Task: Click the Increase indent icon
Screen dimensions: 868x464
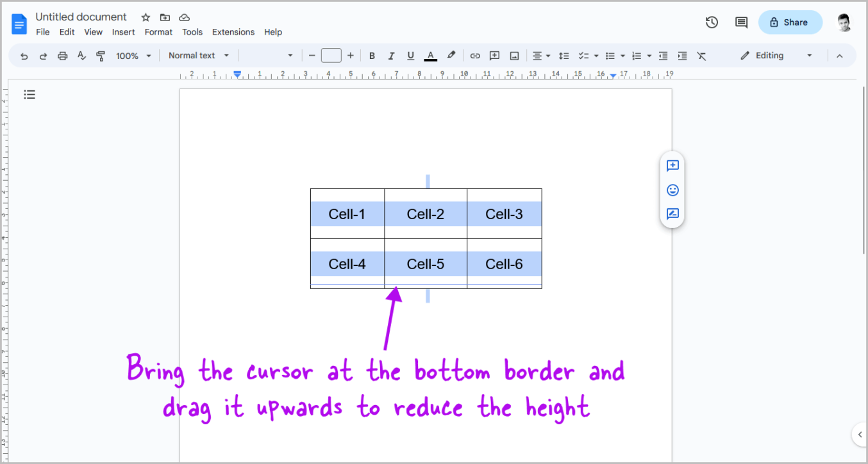Action: [x=683, y=56]
